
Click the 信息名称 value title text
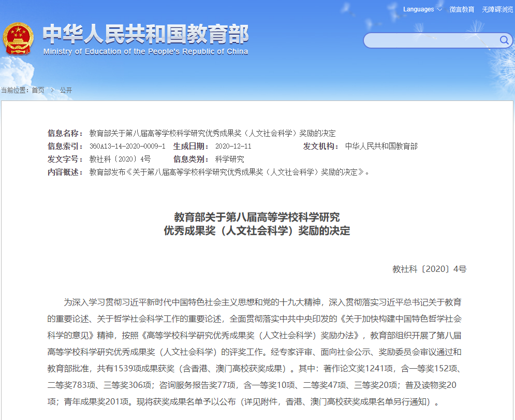click(x=213, y=133)
